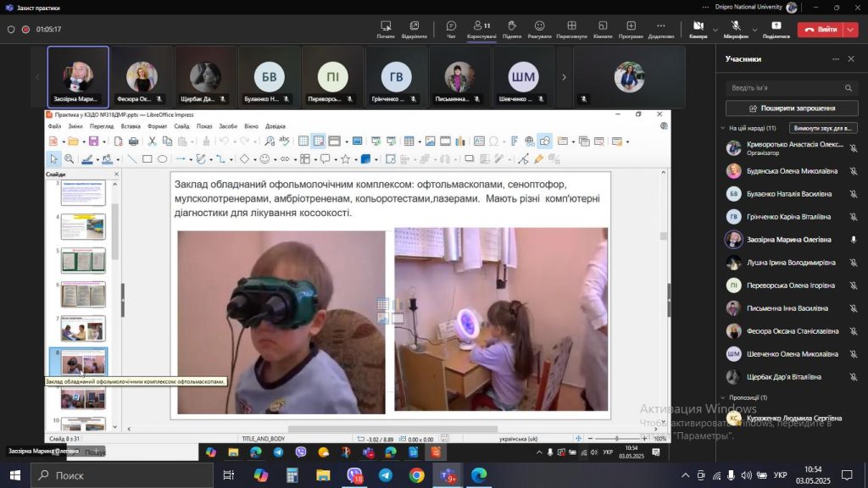
Task: Toggle mute icon beside Заозірна Марина Олегівна
Action: coord(853,240)
